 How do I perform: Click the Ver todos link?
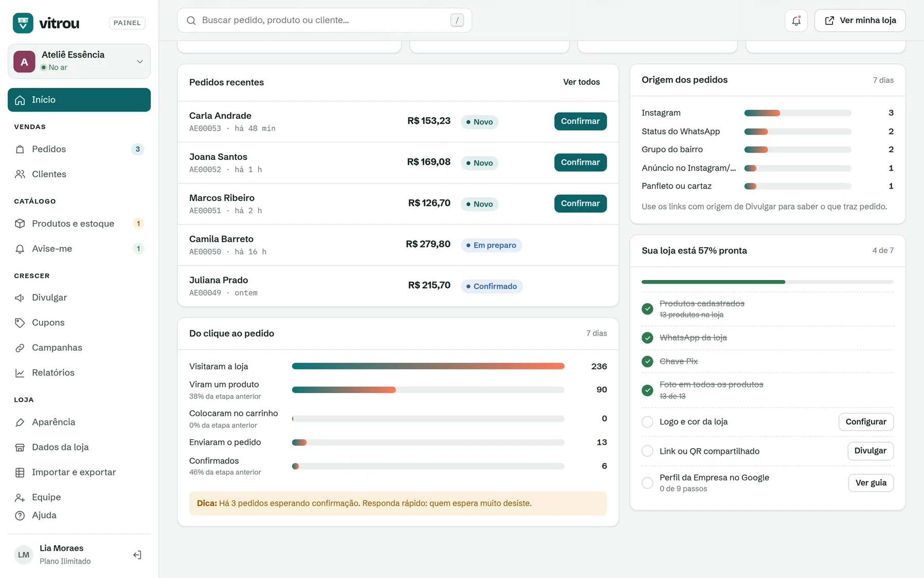(581, 82)
